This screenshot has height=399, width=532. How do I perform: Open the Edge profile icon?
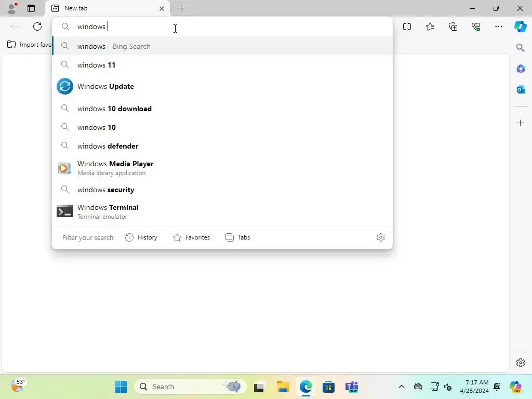12,8
